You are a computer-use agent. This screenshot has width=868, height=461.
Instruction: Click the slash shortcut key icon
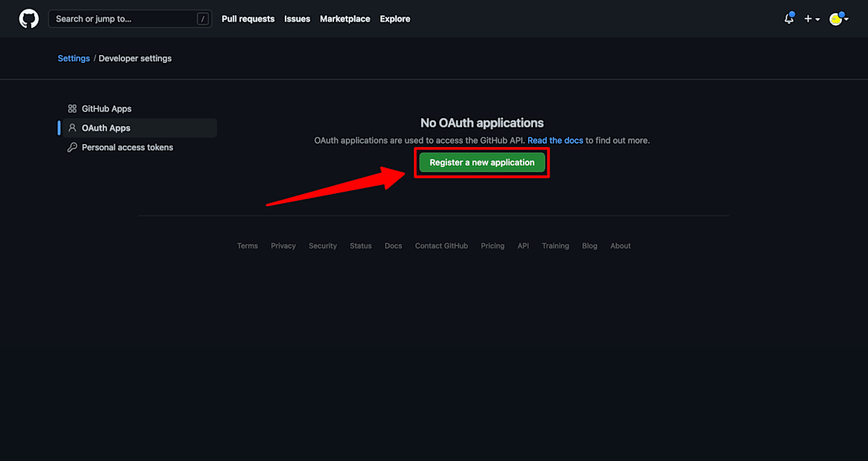[203, 19]
